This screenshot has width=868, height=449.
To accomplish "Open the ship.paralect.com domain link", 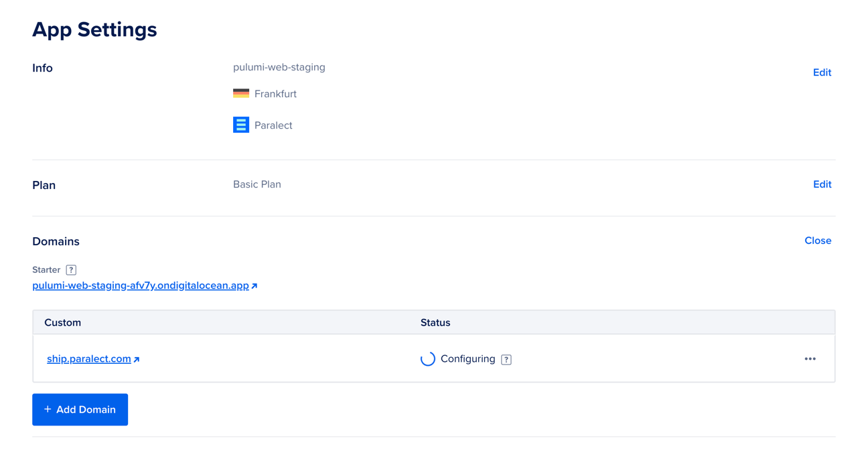I will (x=88, y=359).
